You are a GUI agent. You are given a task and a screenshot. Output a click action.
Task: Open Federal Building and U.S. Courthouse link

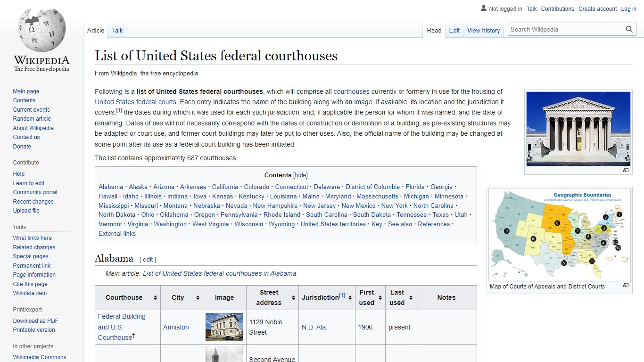122,327
